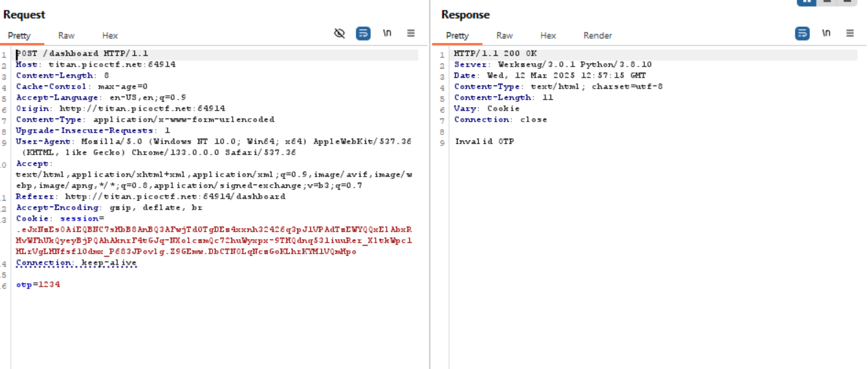Toggle word wrap in the Request panel
868x369 pixels.
tap(363, 34)
